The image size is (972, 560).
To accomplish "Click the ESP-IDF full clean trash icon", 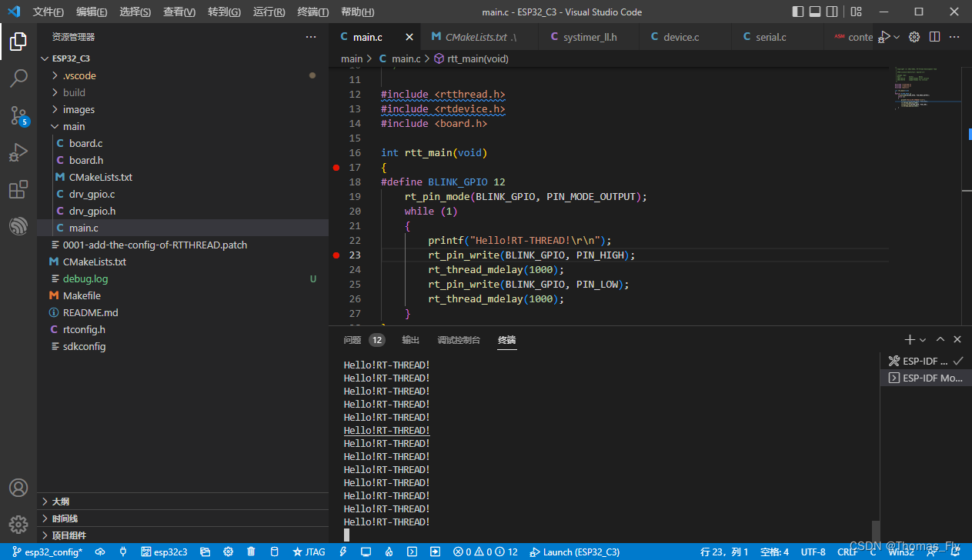I will point(251,552).
